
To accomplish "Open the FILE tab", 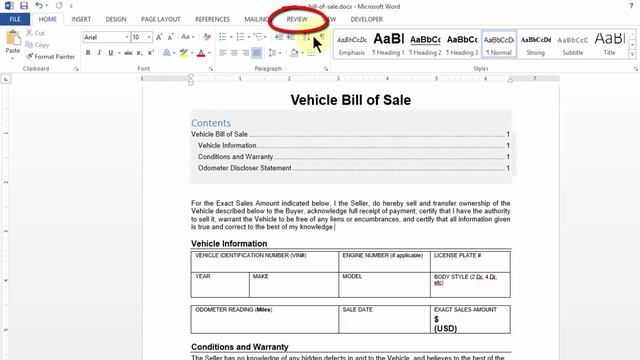I will [x=15, y=19].
